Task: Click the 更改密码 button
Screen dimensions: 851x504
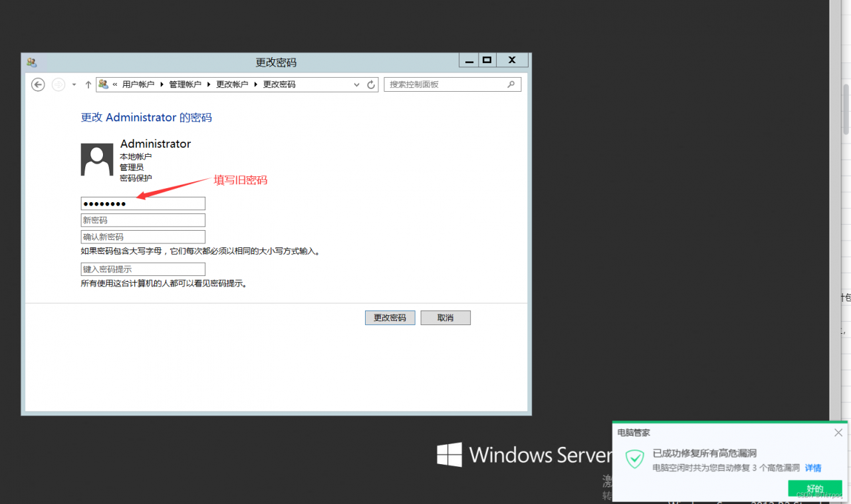Action: pyautogui.click(x=390, y=318)
